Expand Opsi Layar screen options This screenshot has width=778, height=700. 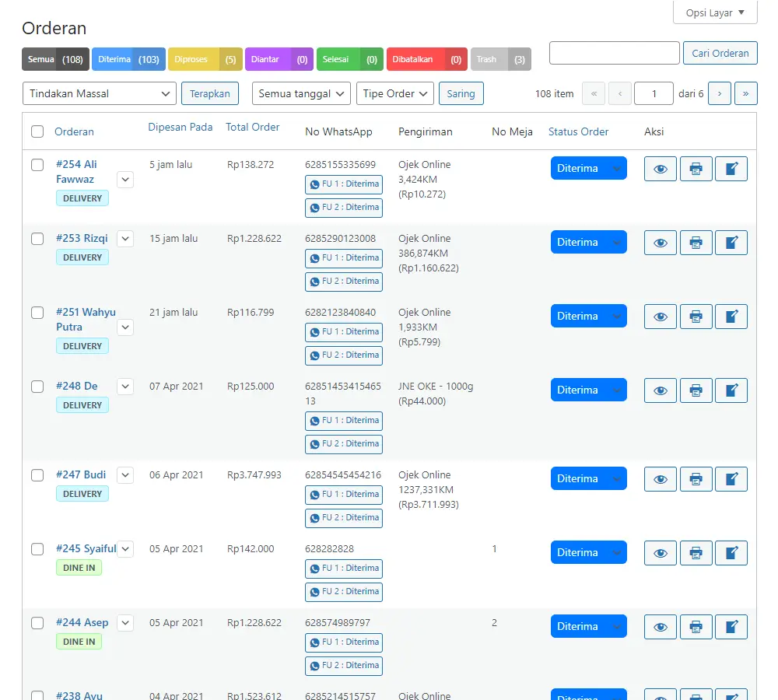[x=715, y=12]
